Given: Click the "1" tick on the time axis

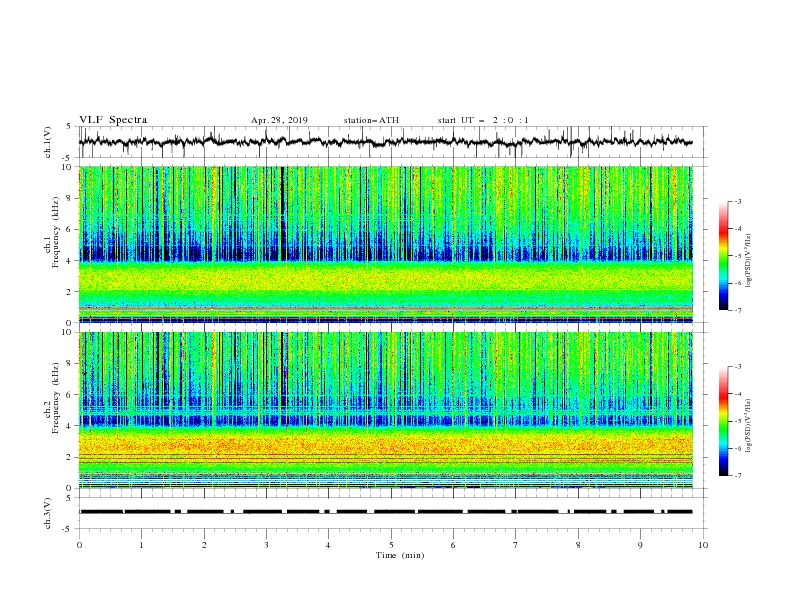Looking at the screenshot, I should pos(141,545).
